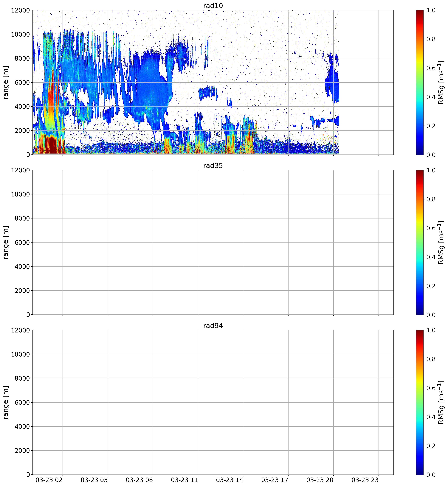Click the rad94 y-axis label range [m]

(x=6, y=402)
